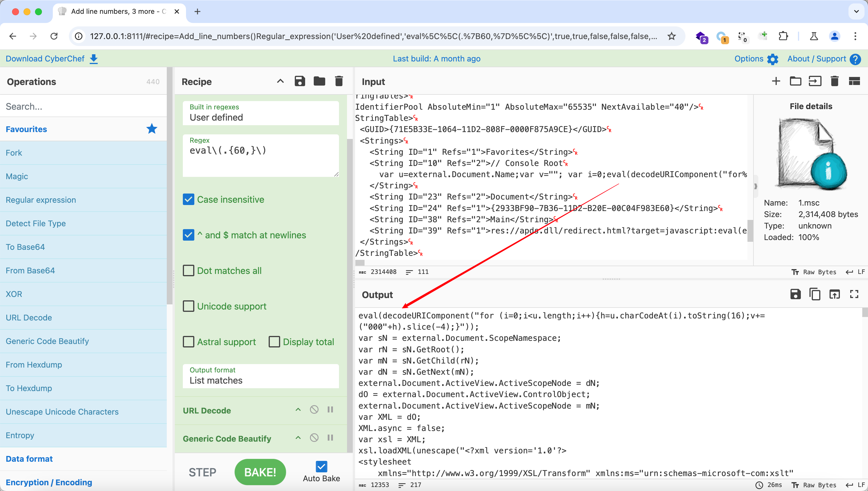Enable Dot matches all
The width and height of the screenshot is (868, 491).
point(188,270)
